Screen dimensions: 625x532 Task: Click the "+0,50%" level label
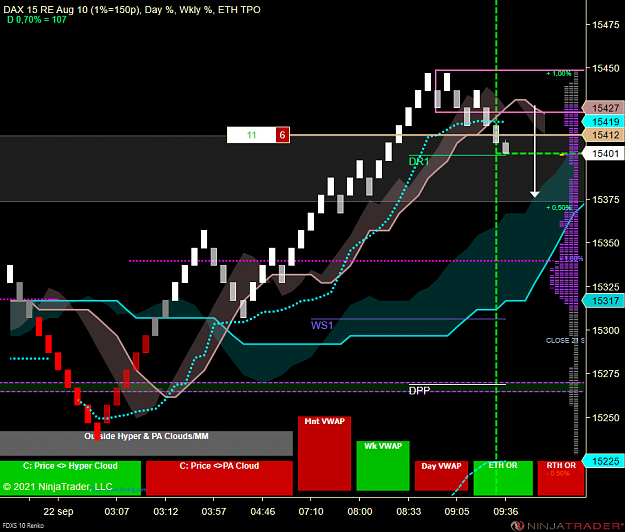pos(558,208)
